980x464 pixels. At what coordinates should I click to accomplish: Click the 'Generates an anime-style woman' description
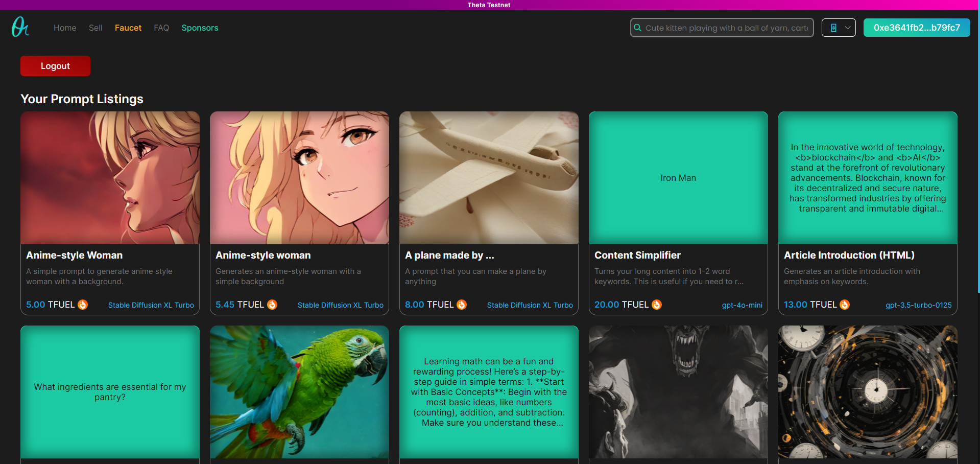[288, 276]
